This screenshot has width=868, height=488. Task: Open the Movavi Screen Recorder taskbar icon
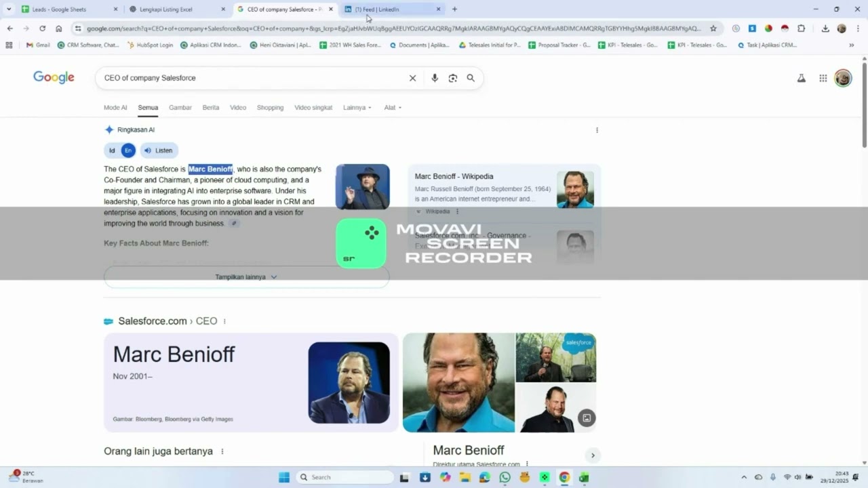(544, 477)
